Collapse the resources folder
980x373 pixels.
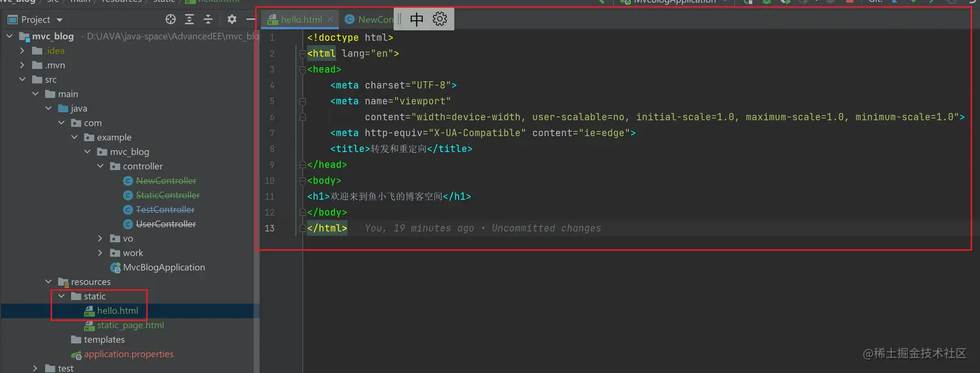click(x=49, y=282)
